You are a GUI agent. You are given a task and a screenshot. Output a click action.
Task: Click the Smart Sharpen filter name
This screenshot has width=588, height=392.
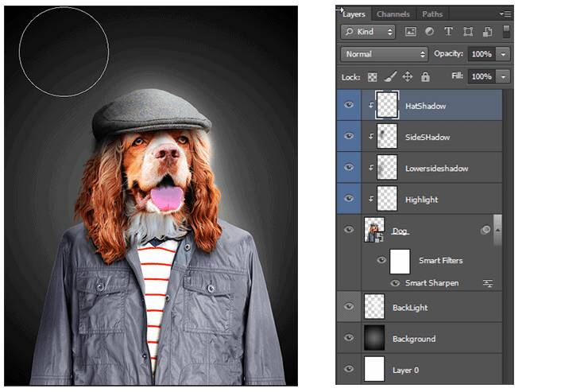click(x=431, y=283)
